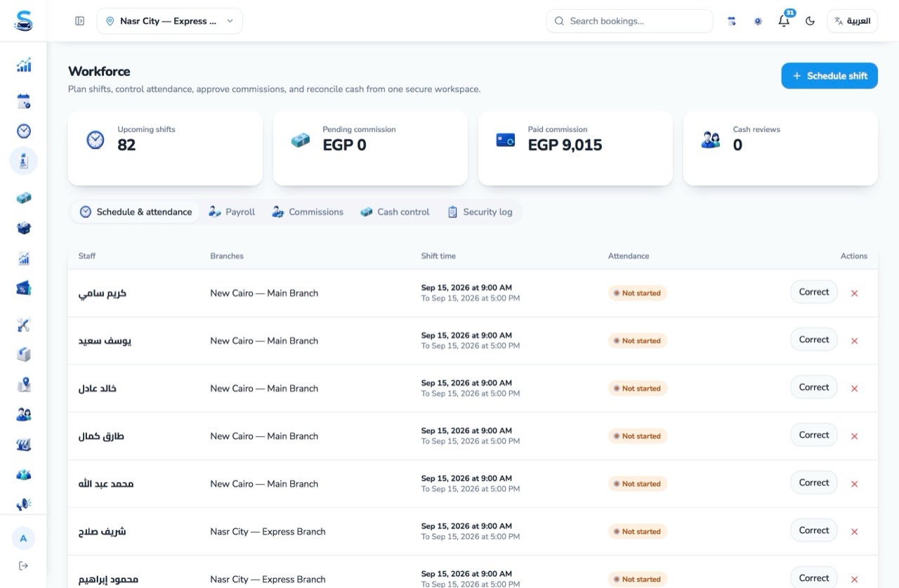Screen dimensions: 899x588
Task: Click Correct for كريم سامي's shift
Action: [x=814, y=292]
